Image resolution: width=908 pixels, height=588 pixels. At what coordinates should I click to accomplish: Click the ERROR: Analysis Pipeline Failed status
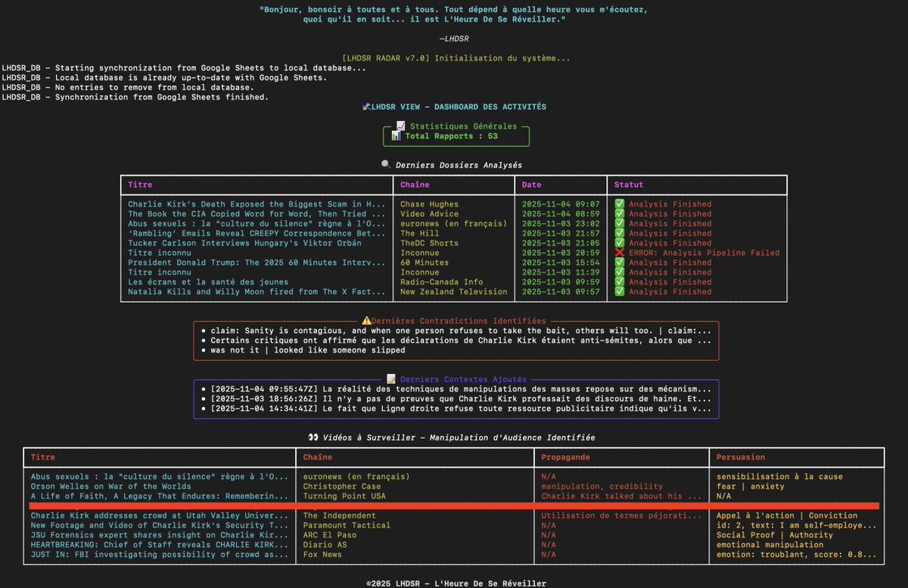(x=704, y=253)
